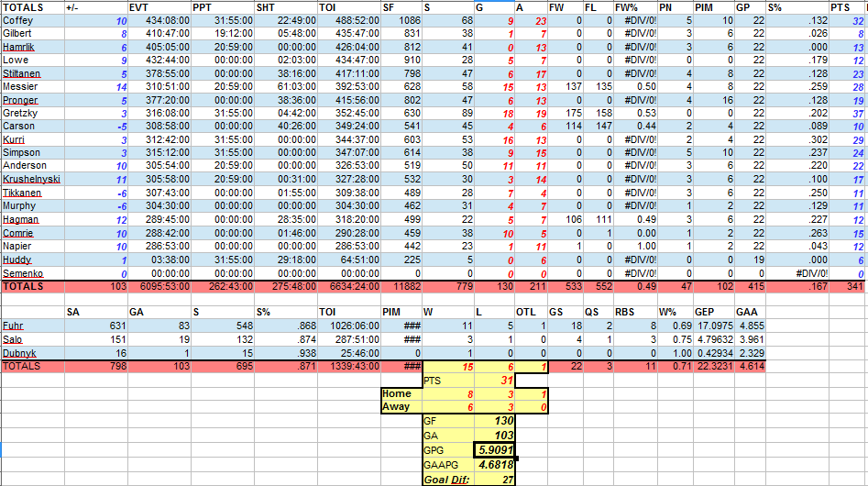Select the +/- column header cell
868x486 pixels.
(x=95, y=7)
